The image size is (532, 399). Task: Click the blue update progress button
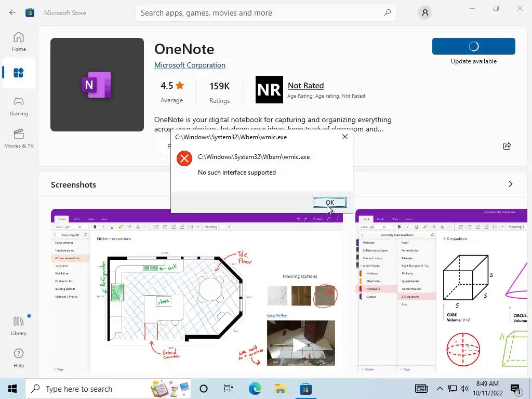click(x=474, y=46)
